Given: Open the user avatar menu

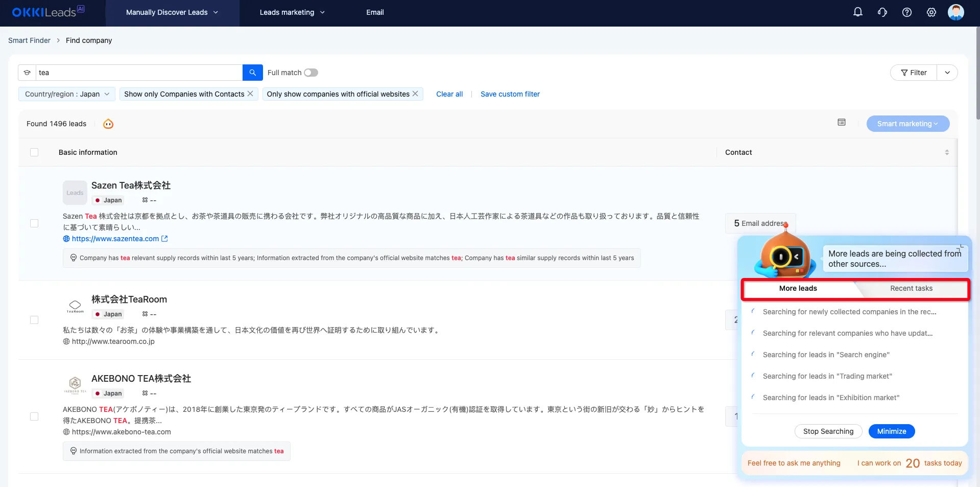Looking at the screenshot, I should pyautogui.click(x=956, y=12).
